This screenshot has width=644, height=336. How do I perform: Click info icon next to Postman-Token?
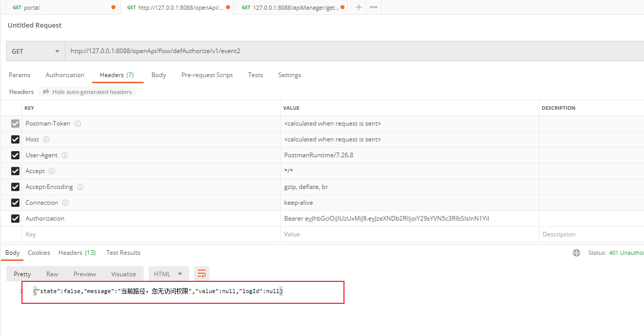click(x=78, y=124)
